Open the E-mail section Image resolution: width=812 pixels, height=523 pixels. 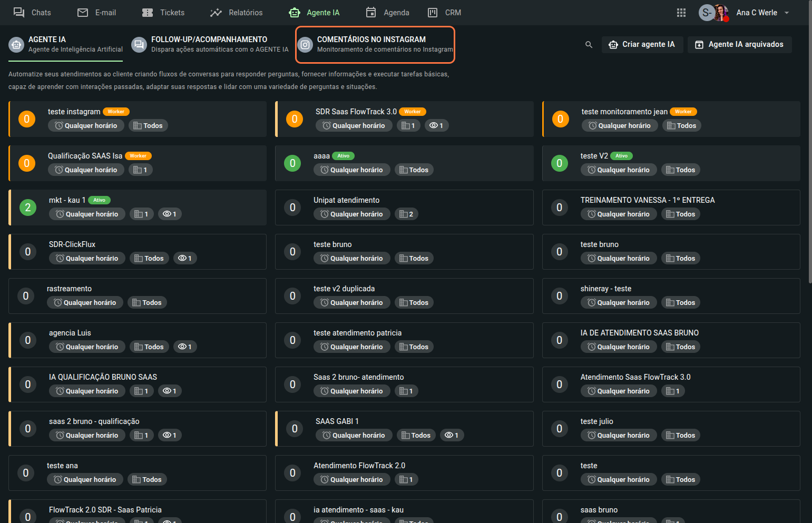tap(96, 13)
